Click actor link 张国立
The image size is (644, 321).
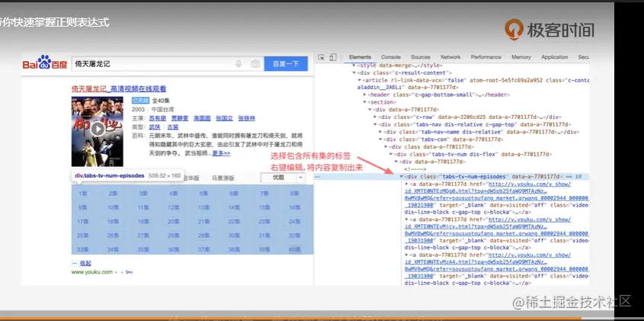(x=224, y=118)
